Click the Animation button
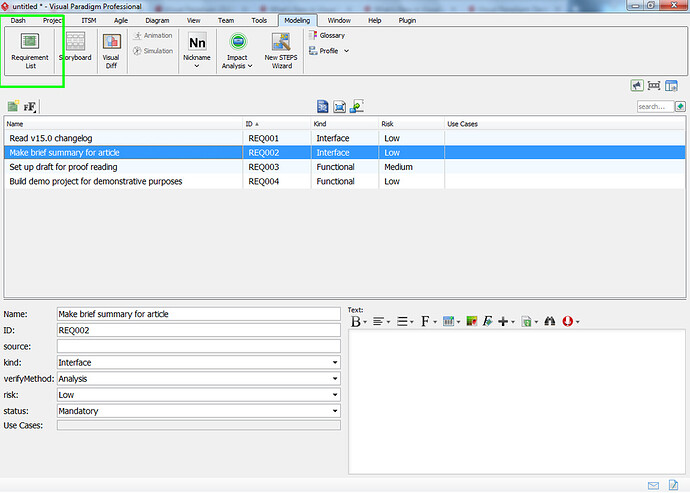690x493 pixels. [x=153, y=36]
